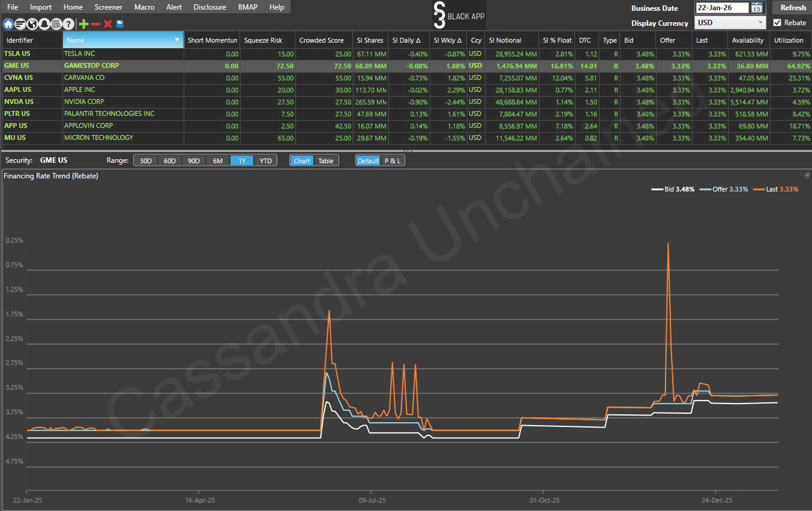Select the YTD range button
Viewport: 812px width, 511px height.
265,160
